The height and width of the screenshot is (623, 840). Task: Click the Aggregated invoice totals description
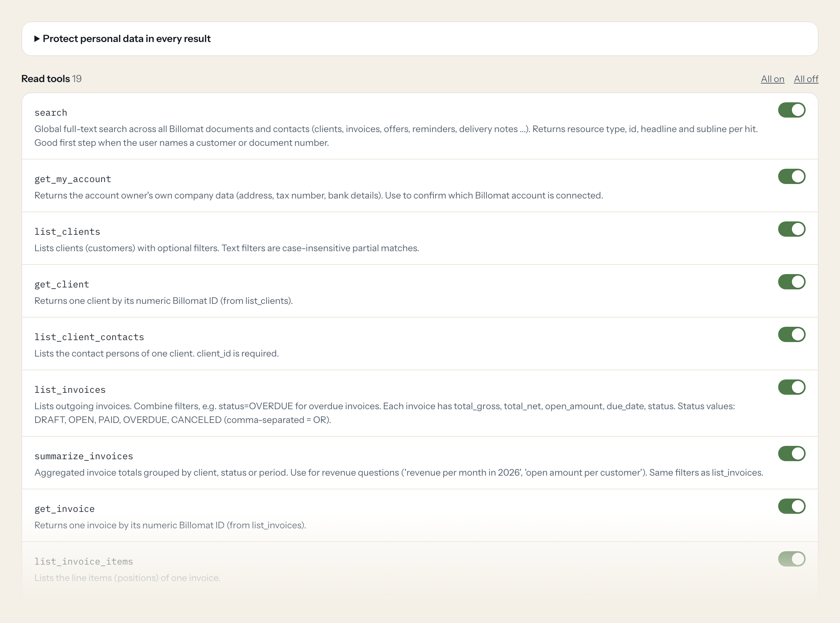click(399, 473)
